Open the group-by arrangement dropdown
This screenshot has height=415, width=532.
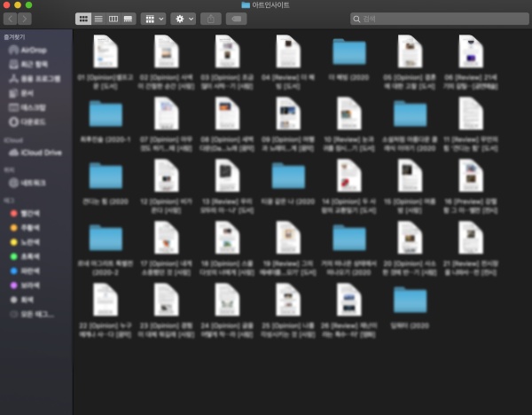153,19
